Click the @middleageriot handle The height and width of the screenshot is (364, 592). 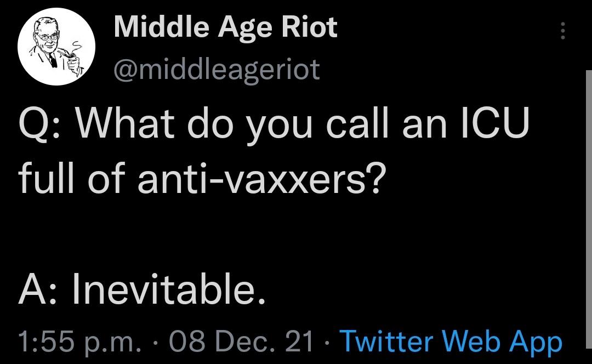click(217, 70)
